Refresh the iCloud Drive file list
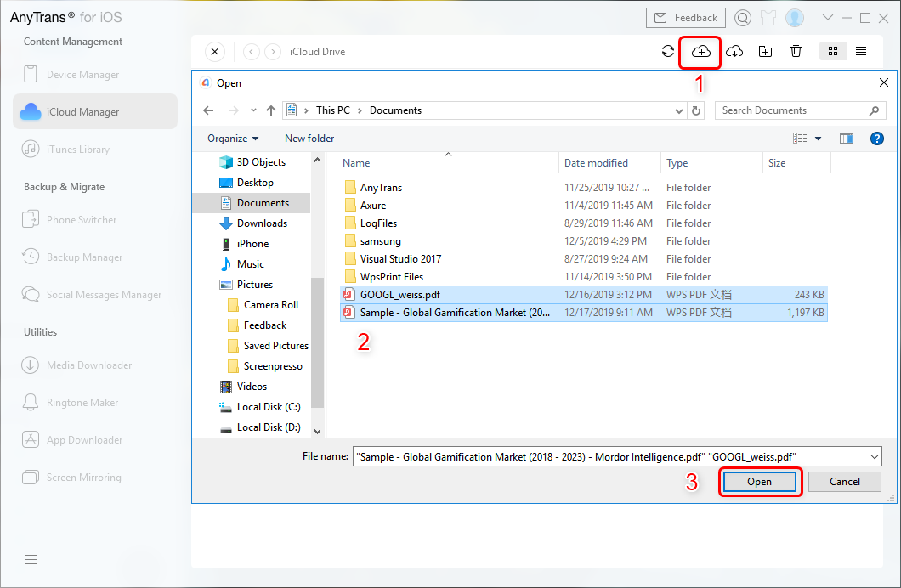The width and height of the screenshot is (901, 588). (668, 51)
